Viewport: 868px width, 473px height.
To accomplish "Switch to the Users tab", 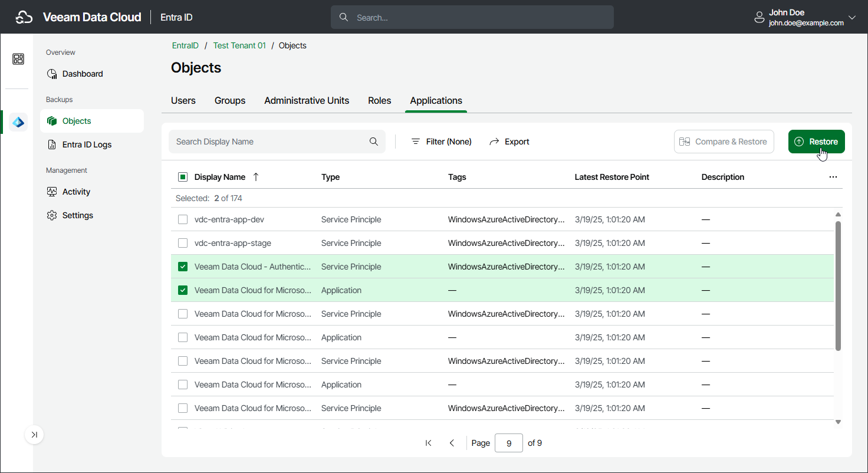I will (x=183, y=100).
